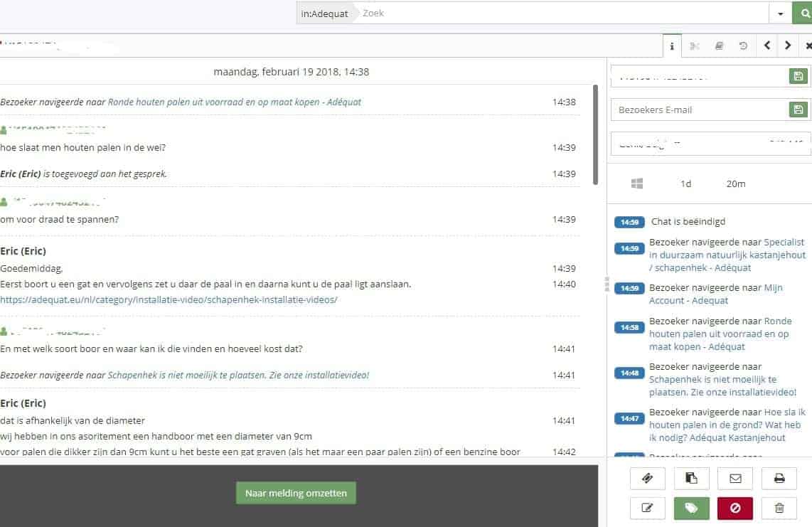The width and height of the screenshot is (812, 527).
Task: Click visitor avatar icon above 'hoe slaat men'
Action: click(4, 129)
